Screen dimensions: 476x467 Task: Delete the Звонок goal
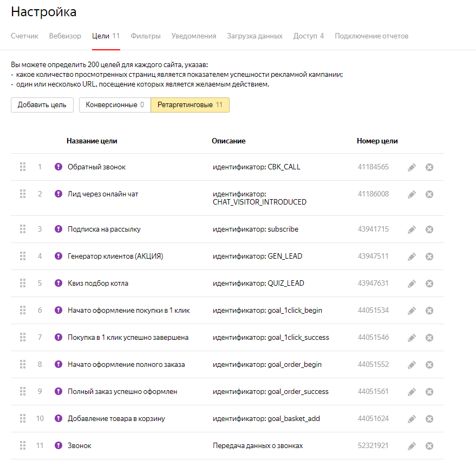coord(429,446)
